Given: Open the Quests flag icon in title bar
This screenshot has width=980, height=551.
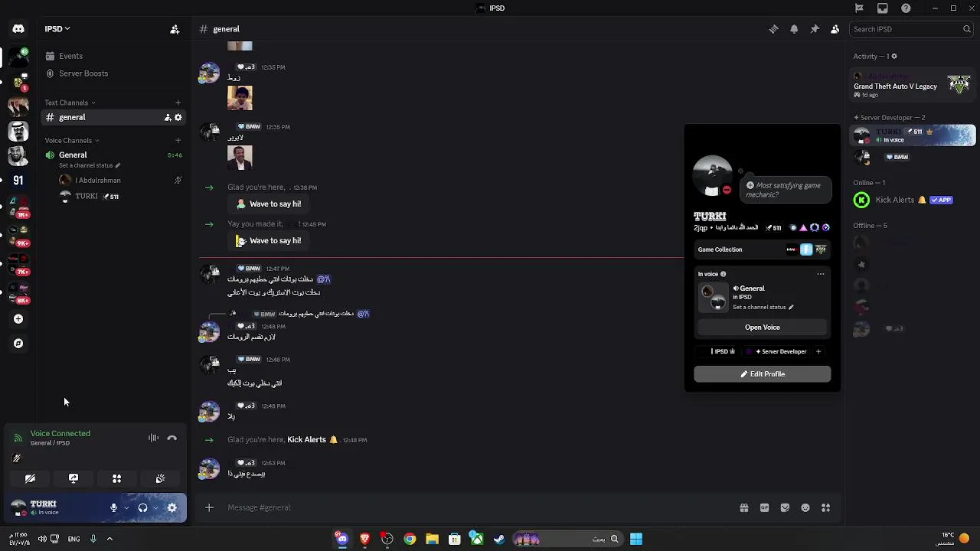Looking at the screenshot, I should click(859, 8).
